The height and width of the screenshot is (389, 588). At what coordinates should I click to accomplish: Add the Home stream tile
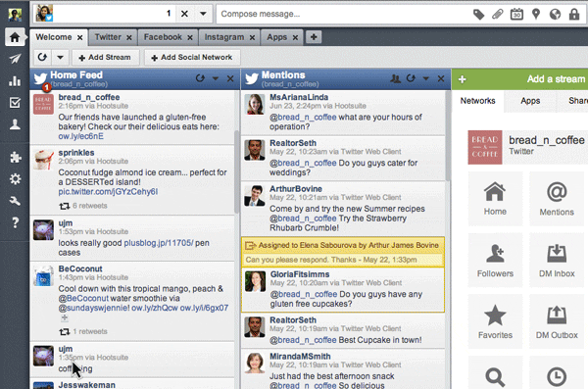pyautogui.click(x=495, y=199)
